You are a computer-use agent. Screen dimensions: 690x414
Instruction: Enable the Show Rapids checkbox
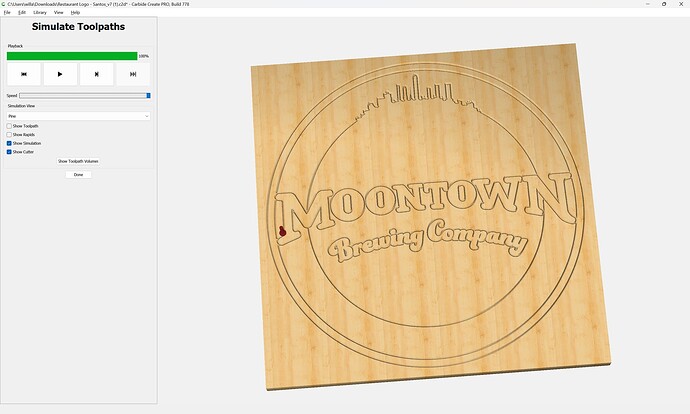pos(9,135)
